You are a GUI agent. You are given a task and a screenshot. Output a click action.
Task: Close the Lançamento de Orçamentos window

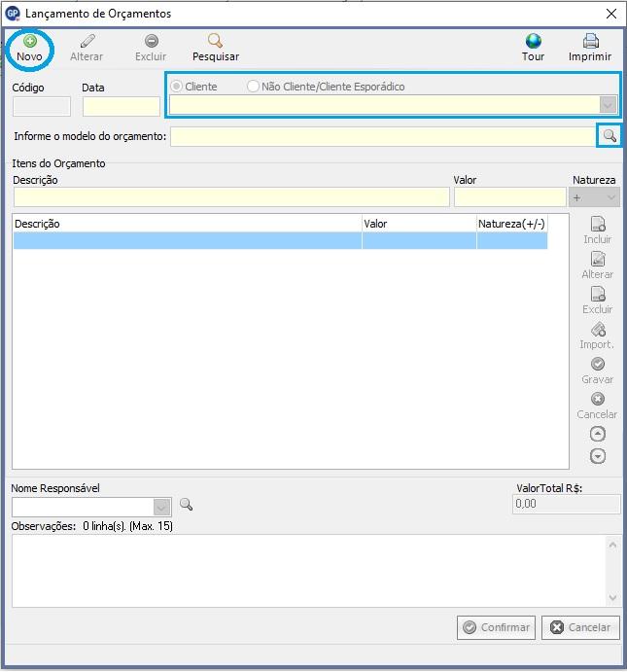(x=611, y=14)
